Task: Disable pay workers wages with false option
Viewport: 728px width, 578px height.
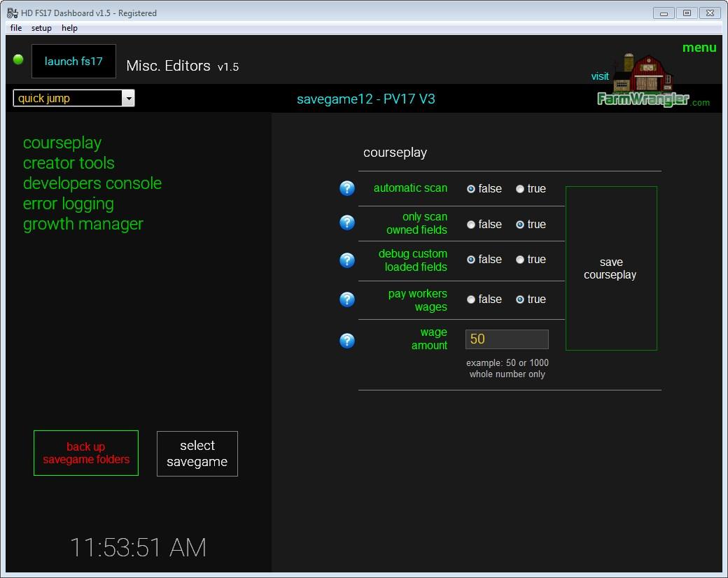Action: point(471,299)
